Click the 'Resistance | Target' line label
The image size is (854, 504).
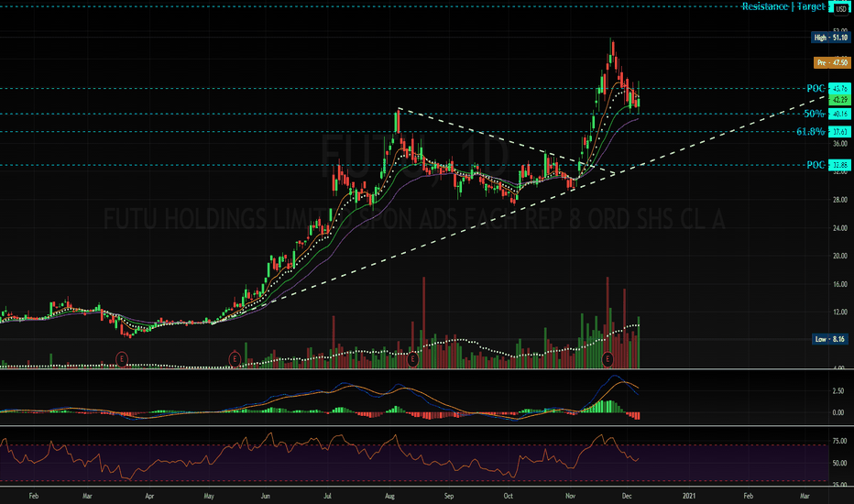(783, 6)
